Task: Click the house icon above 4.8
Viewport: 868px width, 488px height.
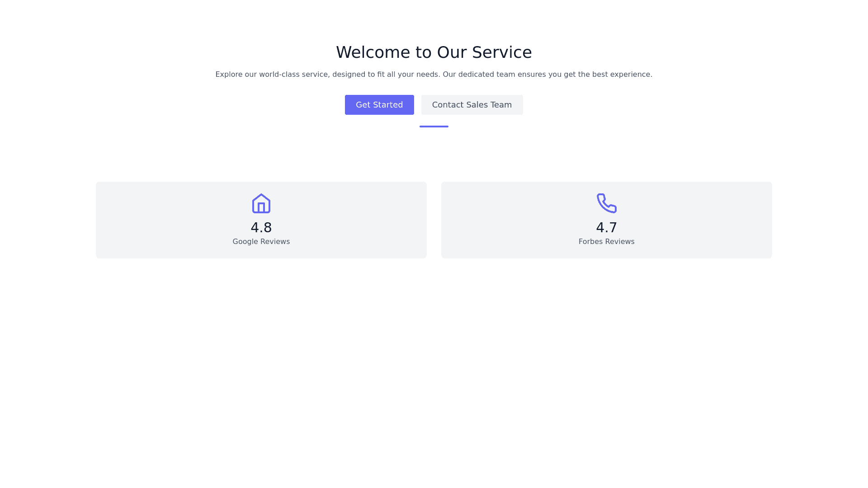Action: [x=261, y=203]
